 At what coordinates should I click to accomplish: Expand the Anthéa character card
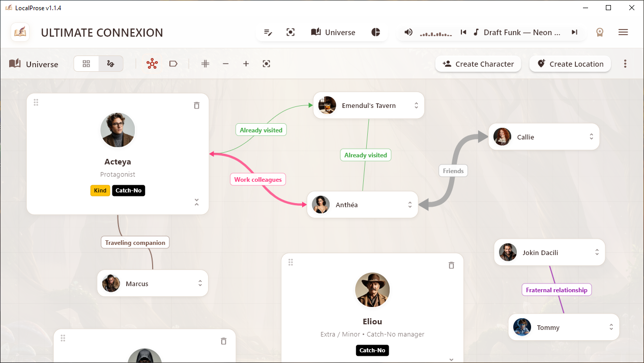click(410, 205)
